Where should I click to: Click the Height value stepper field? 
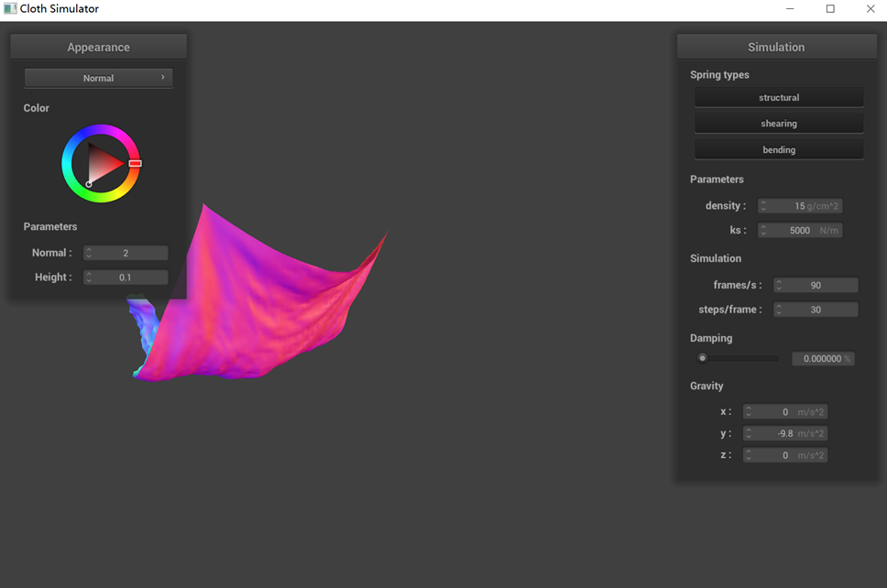pyautogui.click(x=126, y=278)
